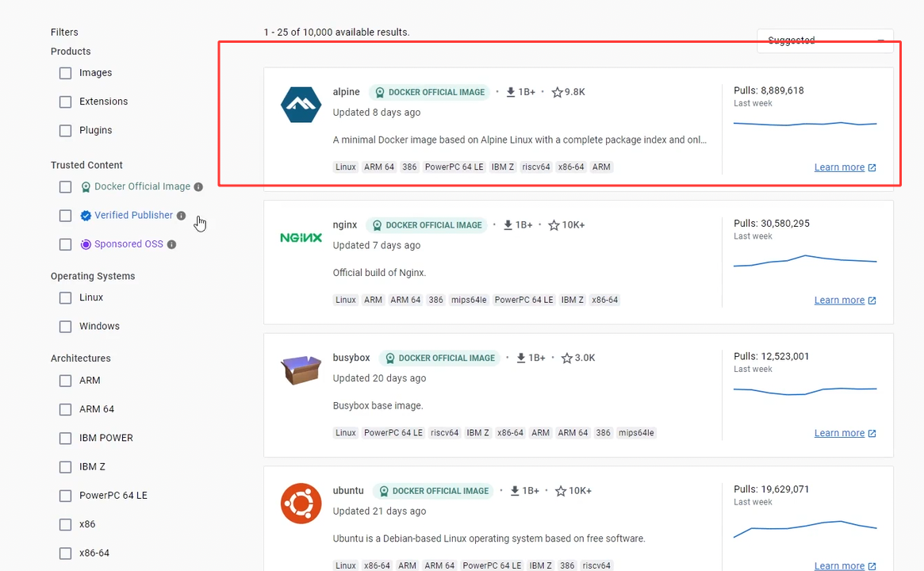Select the IBM Z architecture checkbox
Viewport: 924px width, 571px height.
[x=65, y=467]
